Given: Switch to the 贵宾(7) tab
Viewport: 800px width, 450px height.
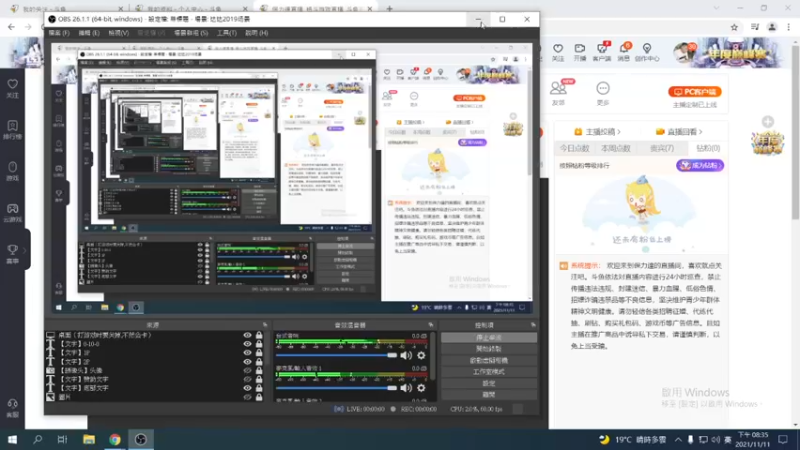Looking at the screenshot, I should 662,148.
